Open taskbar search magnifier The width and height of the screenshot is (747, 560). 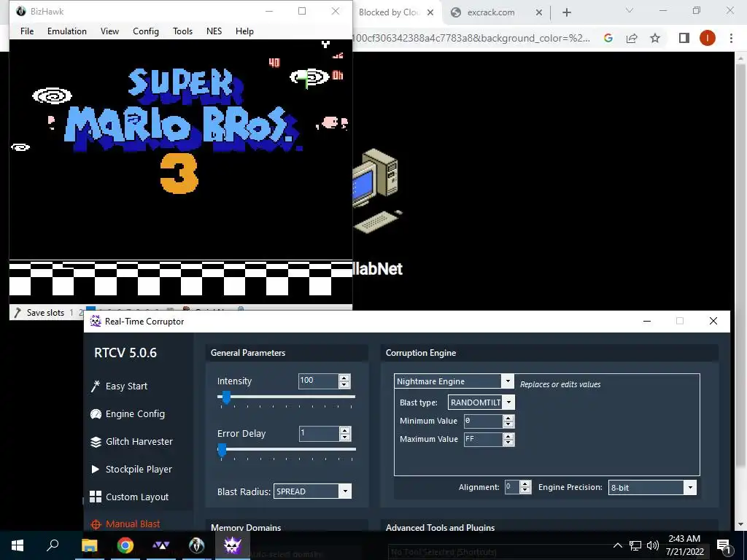tap(53, 545)
